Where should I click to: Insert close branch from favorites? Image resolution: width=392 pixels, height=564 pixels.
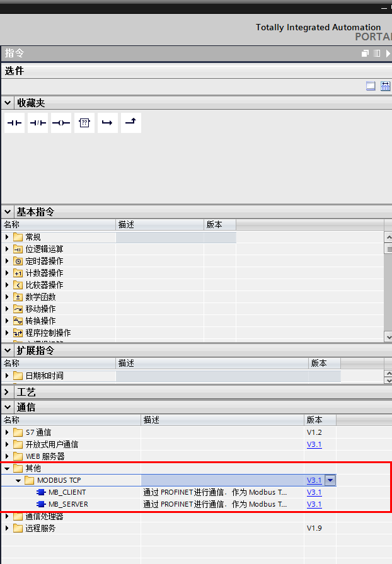131,123
